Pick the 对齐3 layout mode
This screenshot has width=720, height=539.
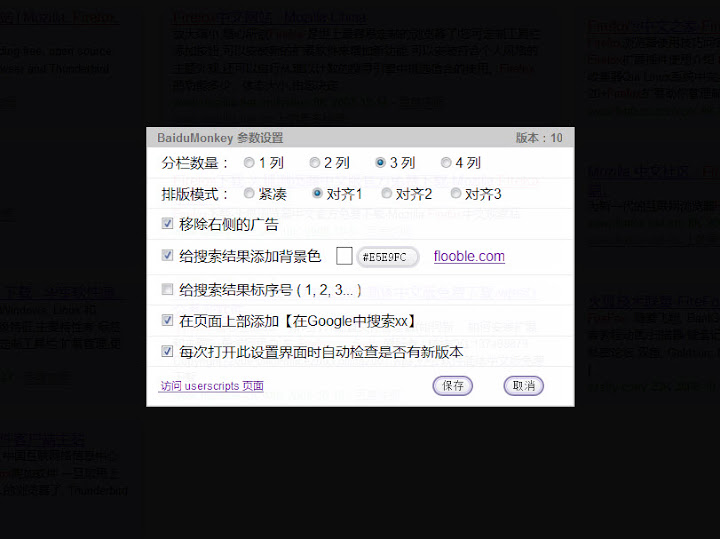pyautogui.click(x=456, y=193)
